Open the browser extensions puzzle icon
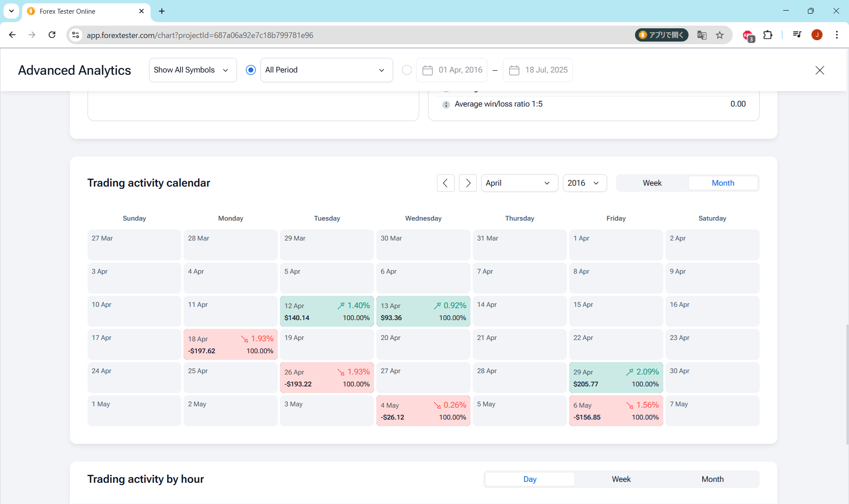Image resolution: width=849 pixels, height=504 pixels. click(x=768, y=35)
